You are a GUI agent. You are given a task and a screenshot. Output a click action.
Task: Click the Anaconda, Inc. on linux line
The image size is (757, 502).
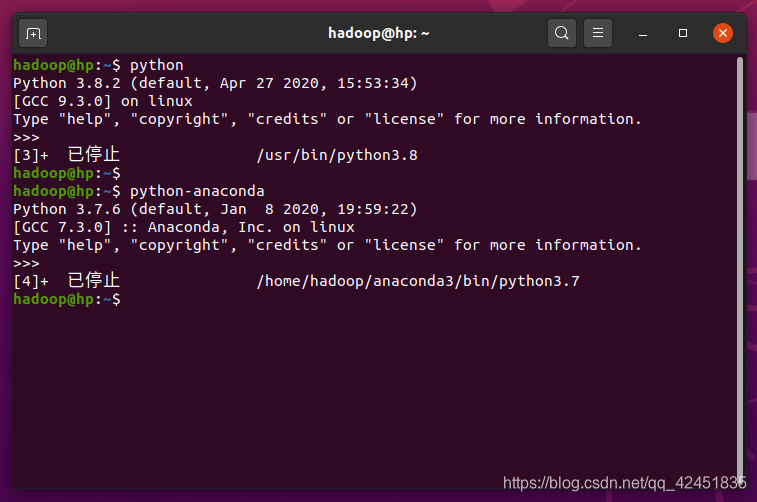[x=184, y=227]
